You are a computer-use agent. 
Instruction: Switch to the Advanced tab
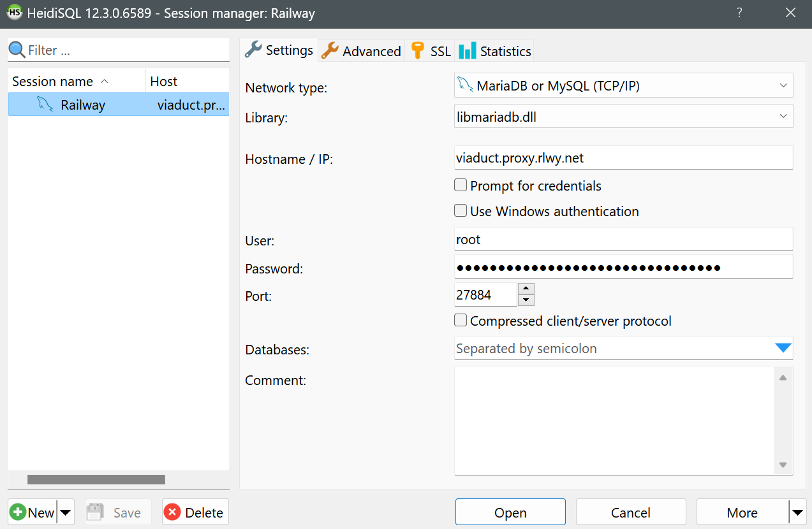point(361,51)
